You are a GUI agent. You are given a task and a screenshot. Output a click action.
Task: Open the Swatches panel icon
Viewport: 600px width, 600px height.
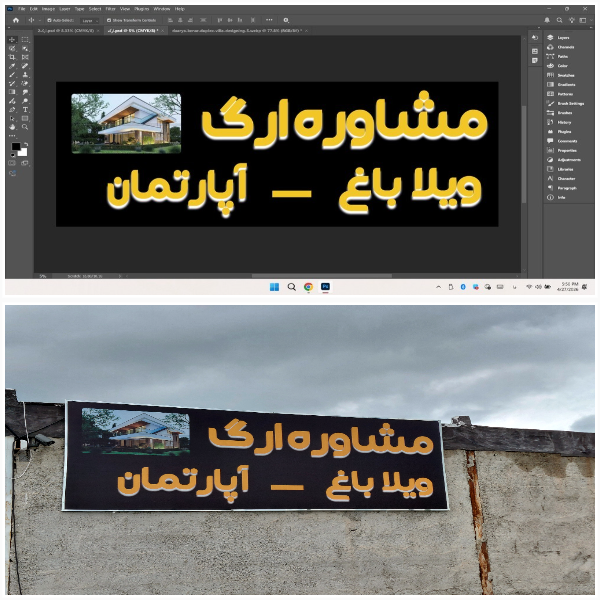tap(550, 75)
